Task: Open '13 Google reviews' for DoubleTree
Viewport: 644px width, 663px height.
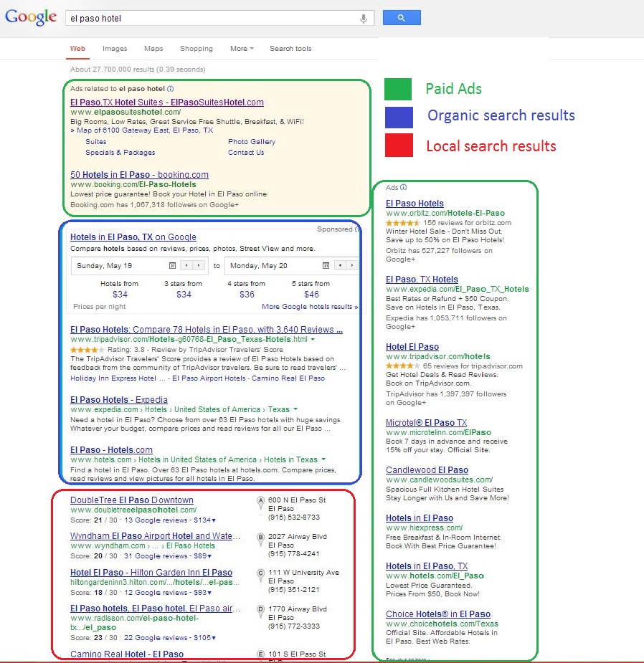Action: point(156,520)
